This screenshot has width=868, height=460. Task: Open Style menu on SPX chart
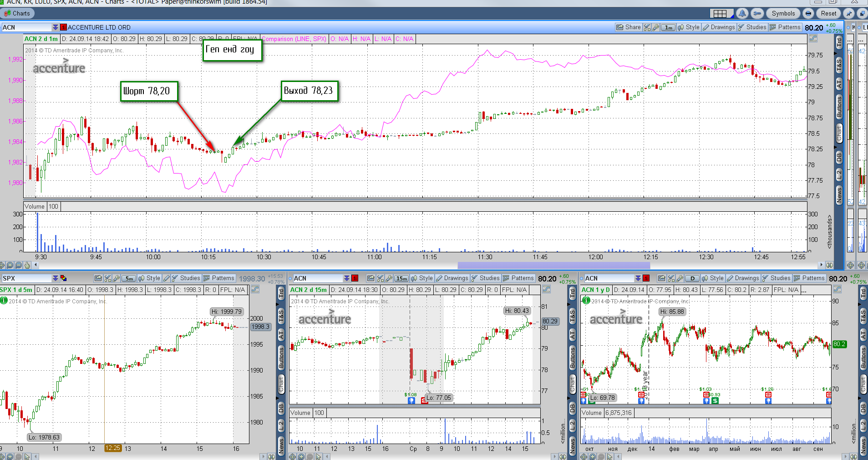149,278
